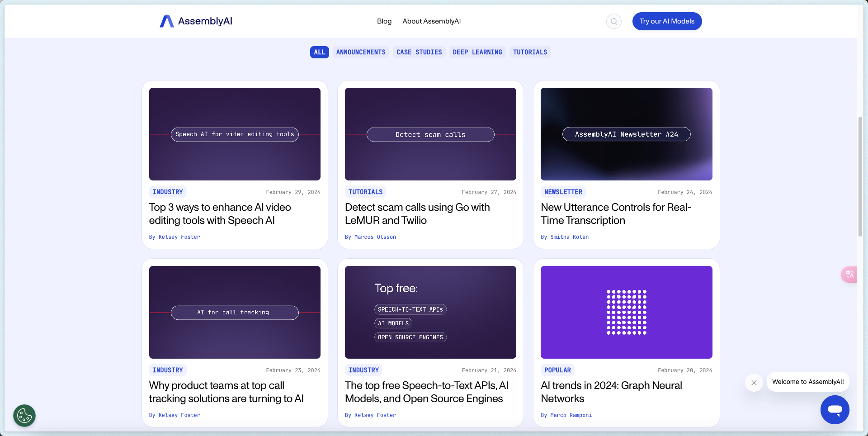Dismiss the Welcome to AssemblyAI message
This screenshot has width=868, height=436.
754,383
